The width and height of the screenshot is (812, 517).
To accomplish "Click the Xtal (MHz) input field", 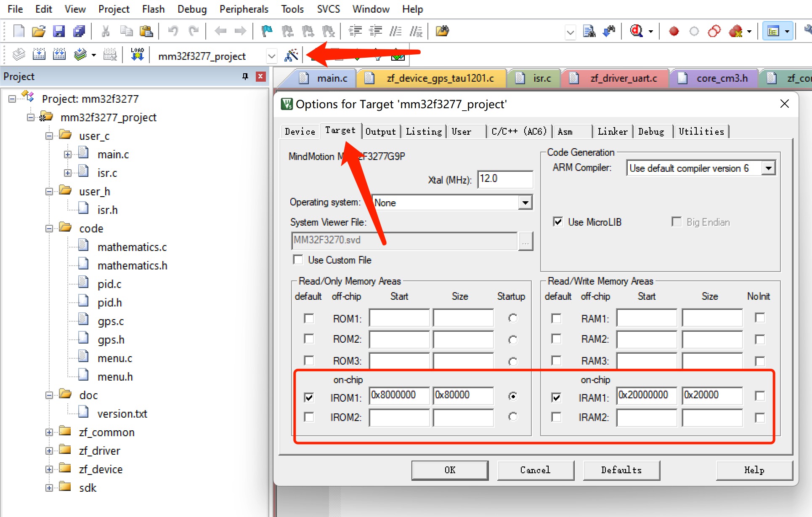I will point(505,179).
